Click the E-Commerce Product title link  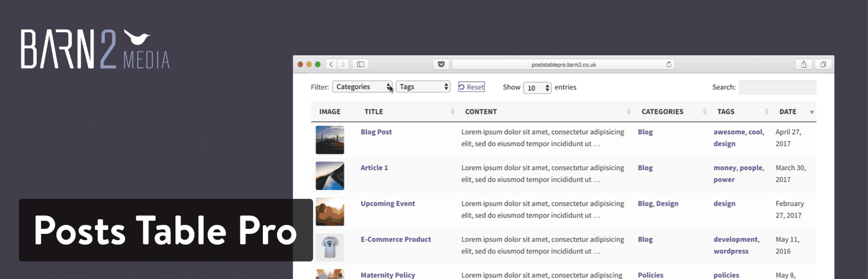[395, 240]
